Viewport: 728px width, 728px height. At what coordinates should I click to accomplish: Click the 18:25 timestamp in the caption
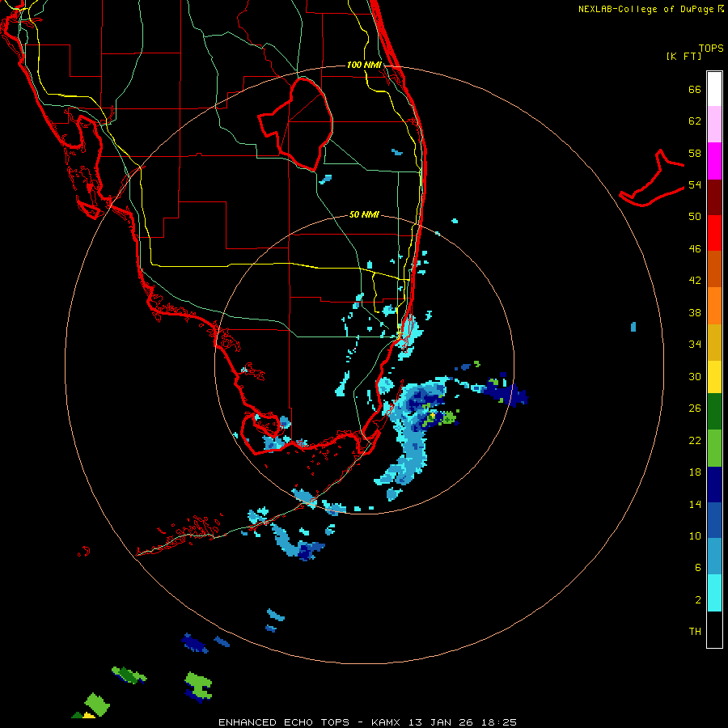(x=498, y=722)
